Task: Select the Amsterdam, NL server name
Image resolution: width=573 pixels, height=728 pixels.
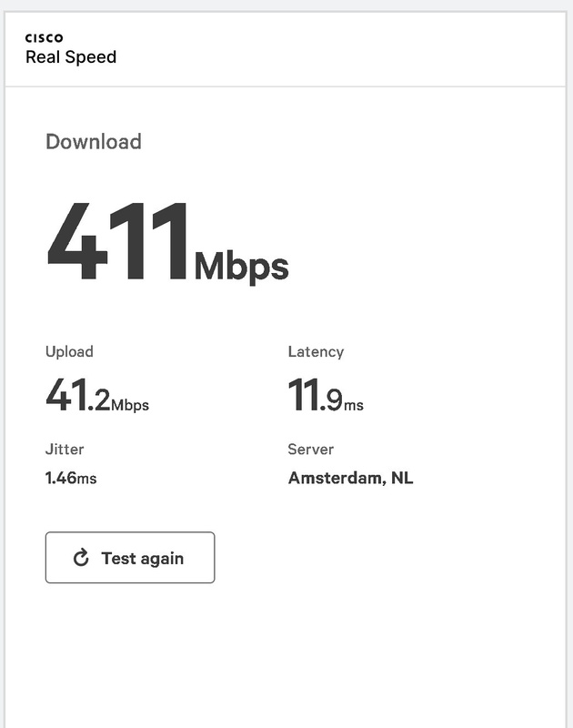Action: point(350,478)
